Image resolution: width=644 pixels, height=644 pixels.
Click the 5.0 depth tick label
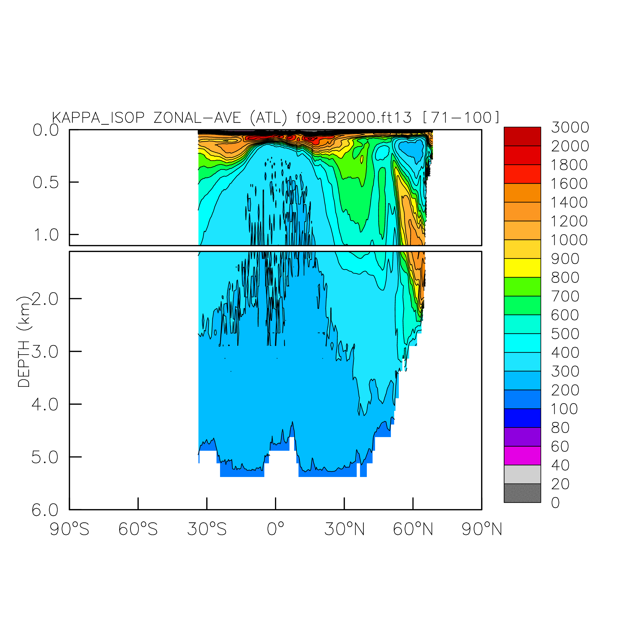[x=45, y=457]
